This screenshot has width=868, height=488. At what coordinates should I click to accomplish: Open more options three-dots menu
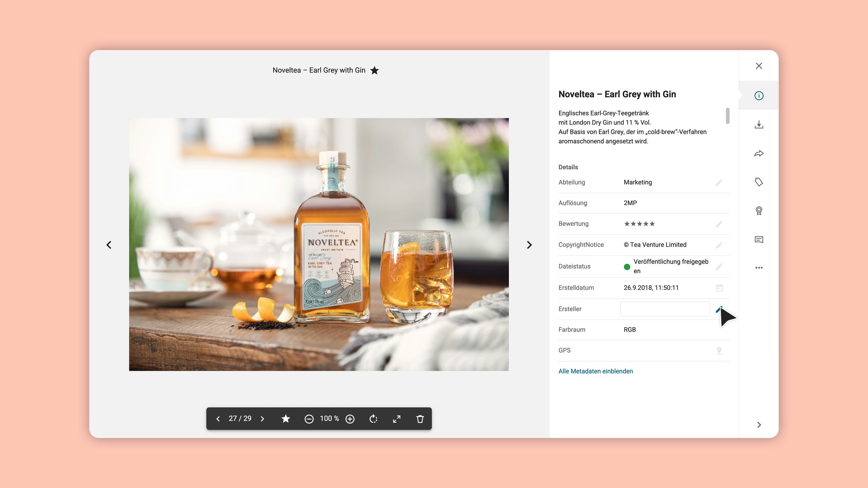click(759, 268)
